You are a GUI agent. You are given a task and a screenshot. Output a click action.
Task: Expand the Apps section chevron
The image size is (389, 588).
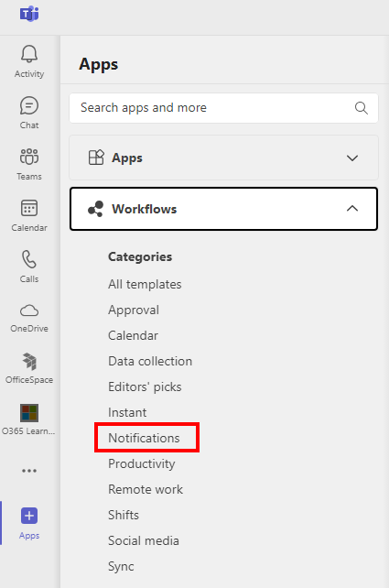(x=351, y=158)
